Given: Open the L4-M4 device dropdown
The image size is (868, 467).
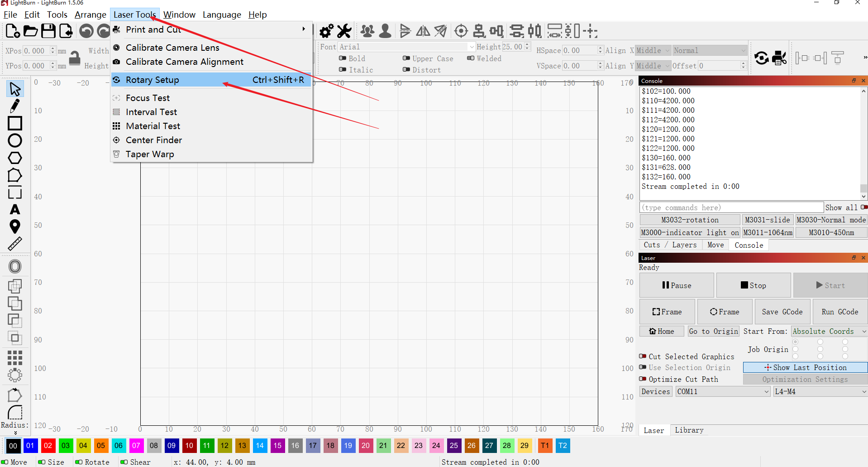Looking at the screenshot, I should point(820,392).
